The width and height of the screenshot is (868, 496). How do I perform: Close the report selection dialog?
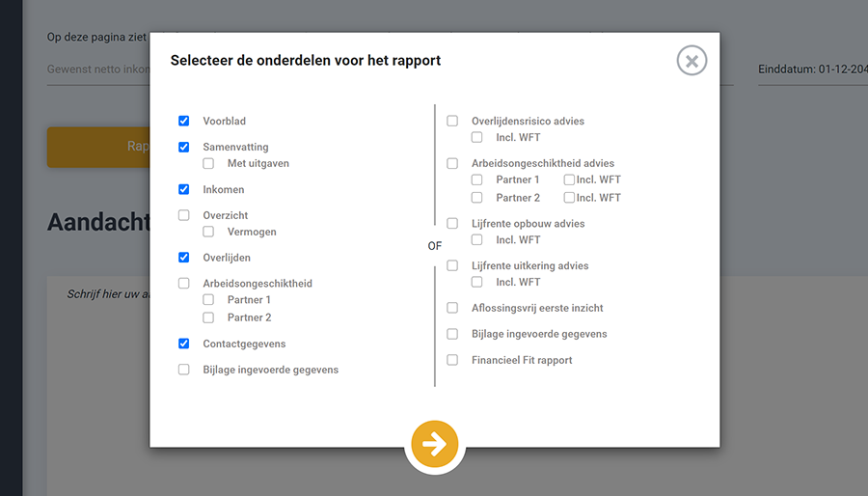[x=692, y=61]
